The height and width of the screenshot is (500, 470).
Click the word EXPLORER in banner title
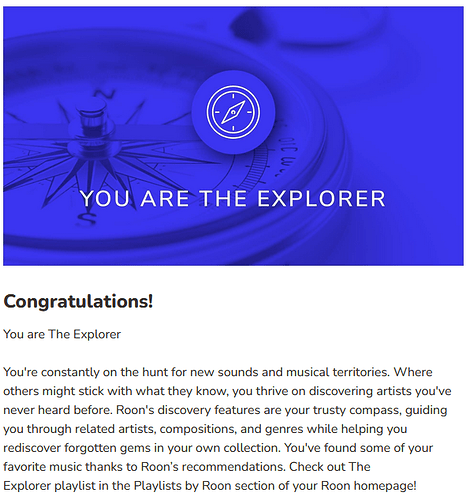(x=321, y=199)
